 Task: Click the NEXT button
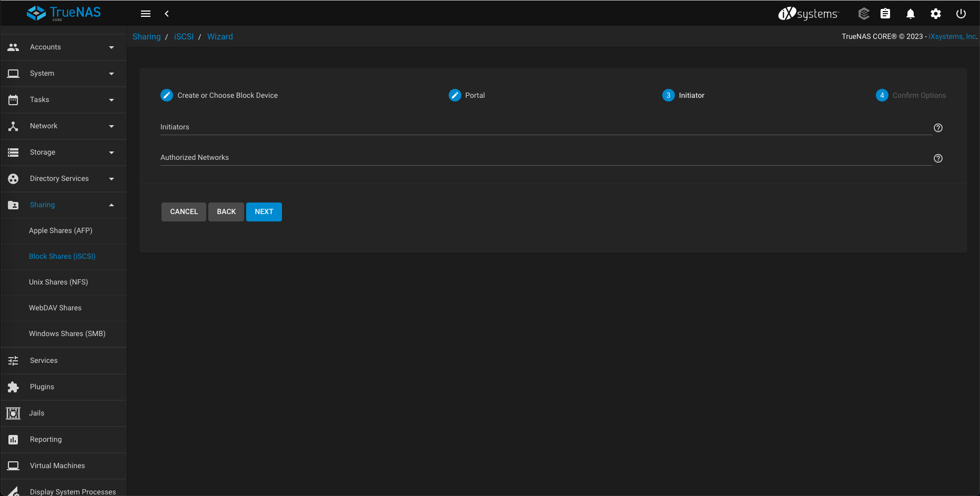click(x=264, y=212)
